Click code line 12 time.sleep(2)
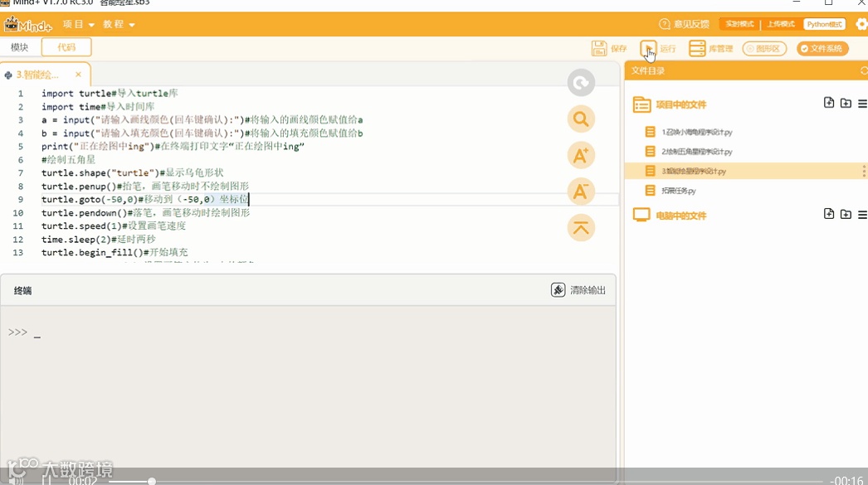This screenshot has height=485, width=868. 99,240
